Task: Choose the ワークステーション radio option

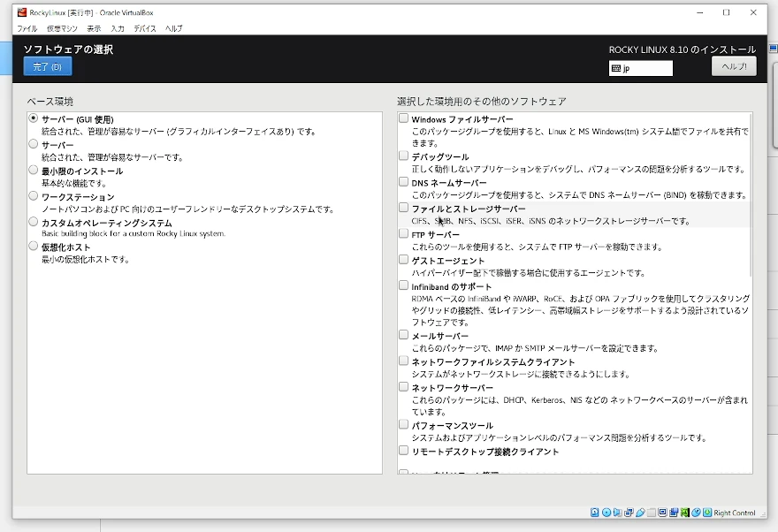Action: click(34, 196)
